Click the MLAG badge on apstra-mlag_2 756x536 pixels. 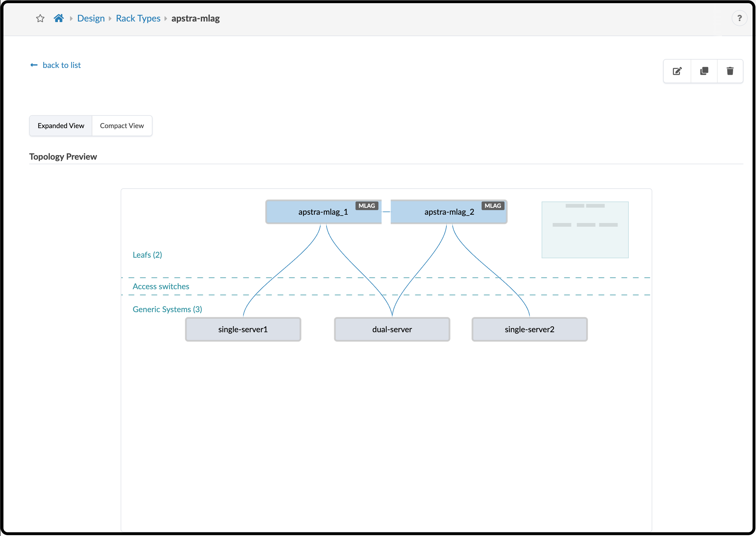493,206
